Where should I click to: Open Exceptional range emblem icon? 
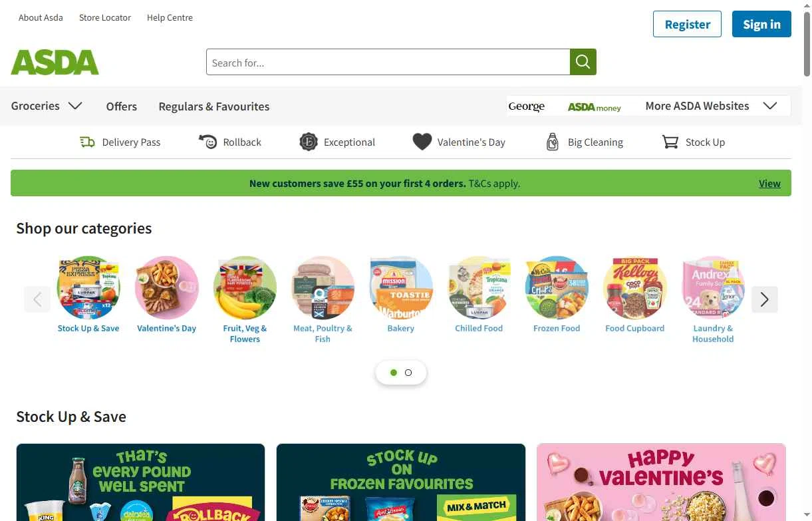[309, 142]
